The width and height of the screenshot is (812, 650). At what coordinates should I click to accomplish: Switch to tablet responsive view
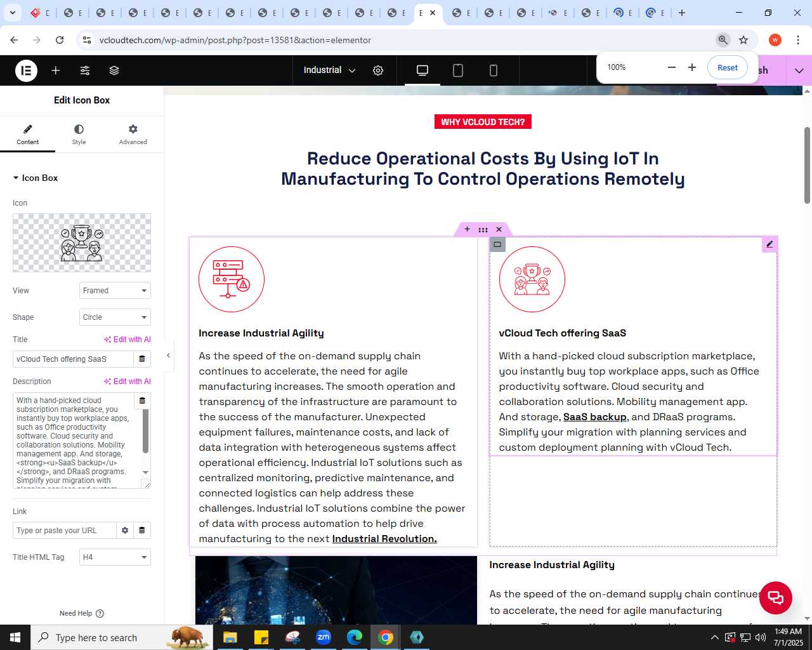tap(458, 70)
